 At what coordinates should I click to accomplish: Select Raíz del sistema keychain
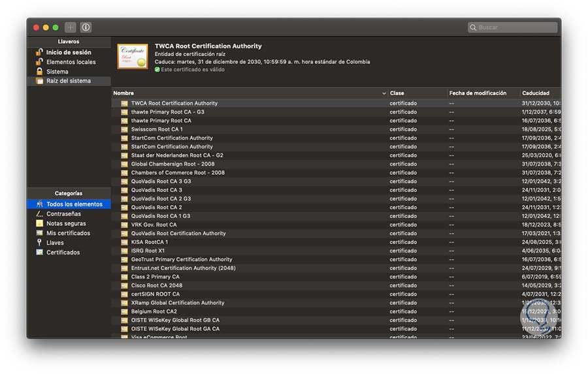pos(69,81)
